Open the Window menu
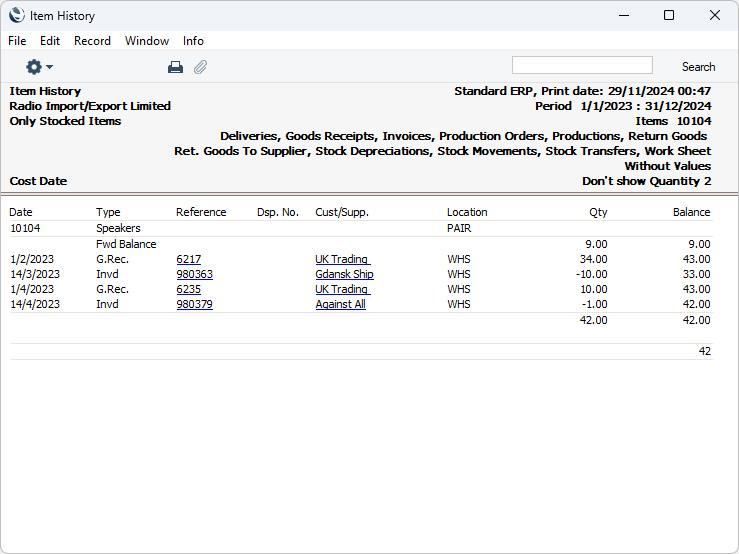 [x=147, y=41]
